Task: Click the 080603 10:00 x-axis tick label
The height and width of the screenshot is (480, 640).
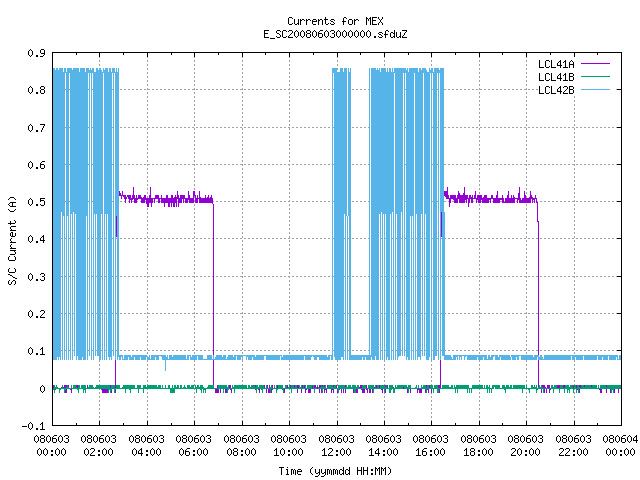Action: [x=288, y=446]
